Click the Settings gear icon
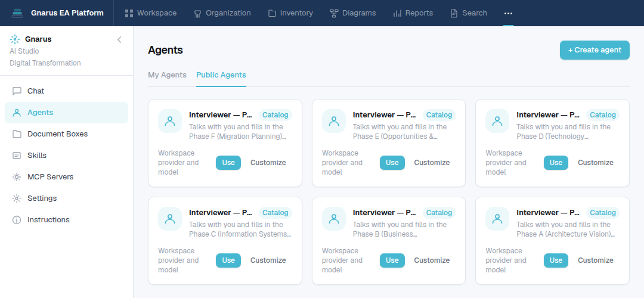This screenshot has width=644, height=298. [17, 198]
